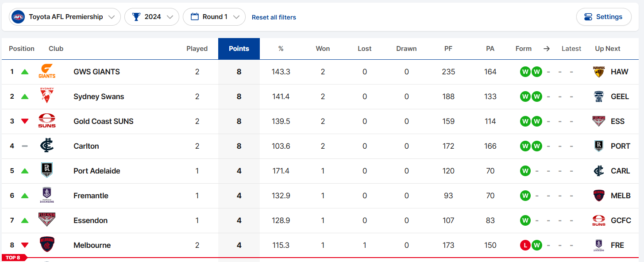
Task: Click the first W badge for Carlton
Action: (x=525, y=146)
